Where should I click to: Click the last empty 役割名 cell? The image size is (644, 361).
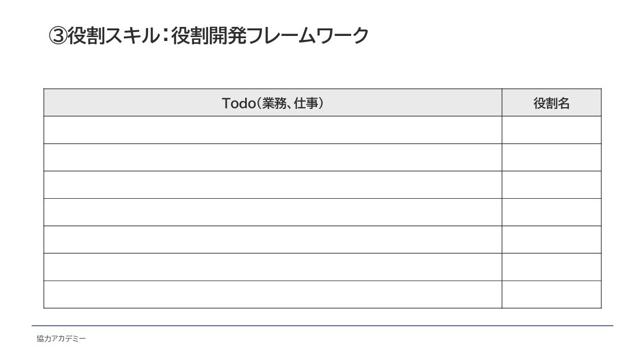tap(551, 295)
